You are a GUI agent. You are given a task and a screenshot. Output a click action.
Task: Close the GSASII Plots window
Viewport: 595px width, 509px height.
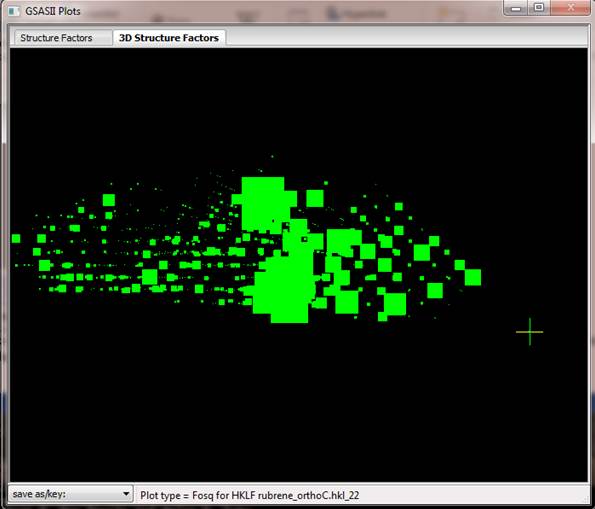570,8
